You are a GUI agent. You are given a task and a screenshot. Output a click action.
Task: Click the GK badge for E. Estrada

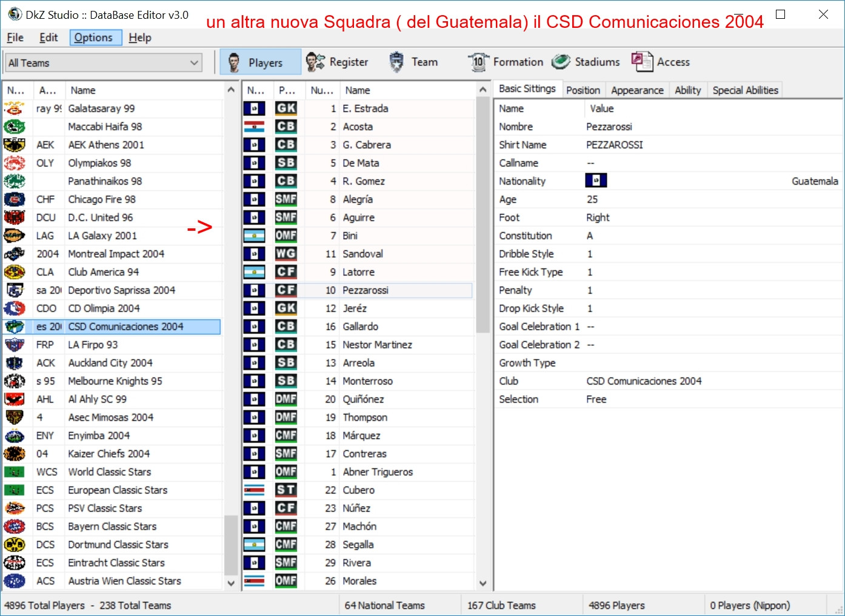click(286, 108)
